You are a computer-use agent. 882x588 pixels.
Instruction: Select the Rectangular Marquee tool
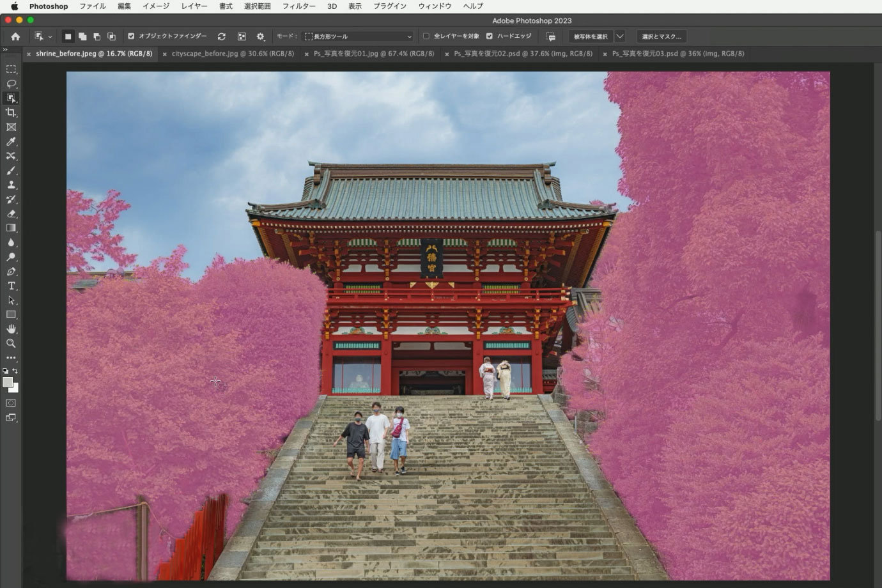click(11, 69)
